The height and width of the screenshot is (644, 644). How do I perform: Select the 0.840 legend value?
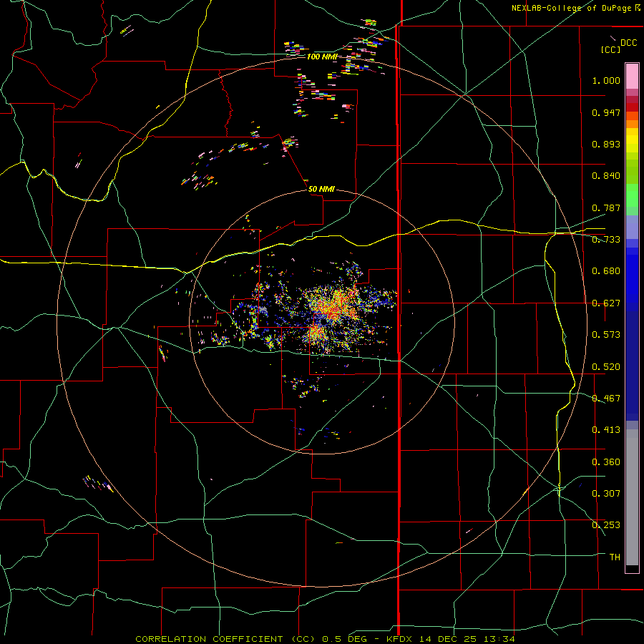click(606, 176)
